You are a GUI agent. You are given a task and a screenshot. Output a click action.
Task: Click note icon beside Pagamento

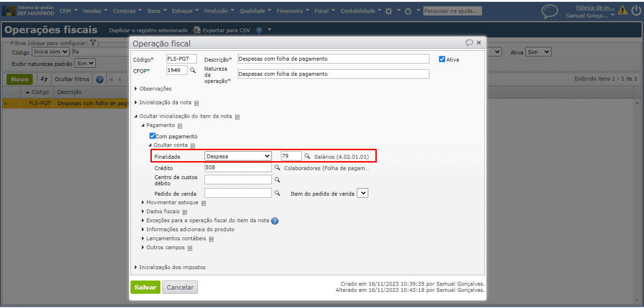pyautogui.click(x=180, y=126)
